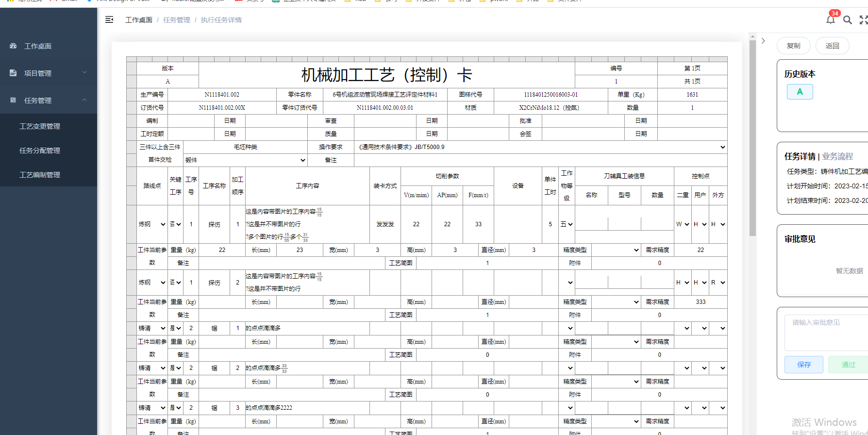This screenshot has height=435, width=868.
Task: Click the 零件名称 6号机组波动管 cell
Action: [x=385, y=95]
